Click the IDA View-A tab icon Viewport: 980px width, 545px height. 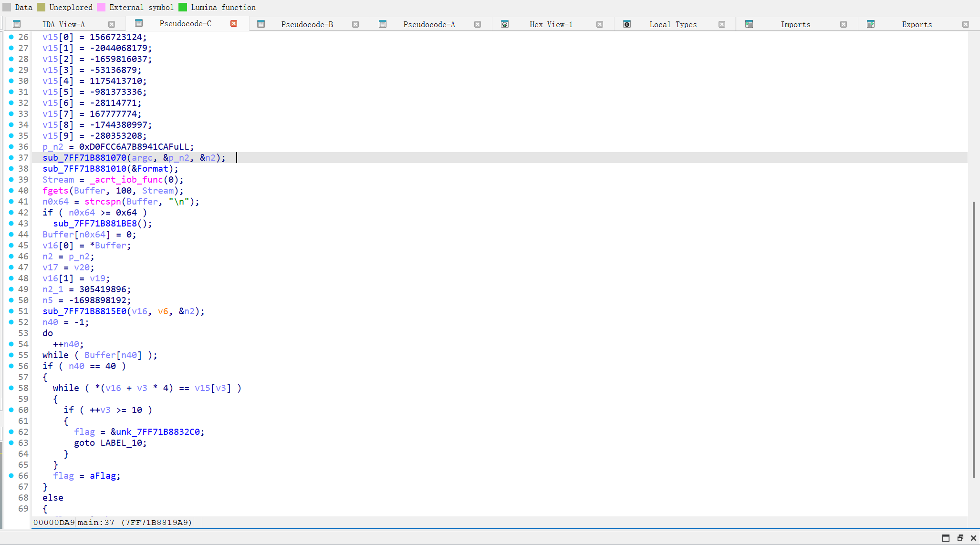pyautogui.click(x=17, y=24)
